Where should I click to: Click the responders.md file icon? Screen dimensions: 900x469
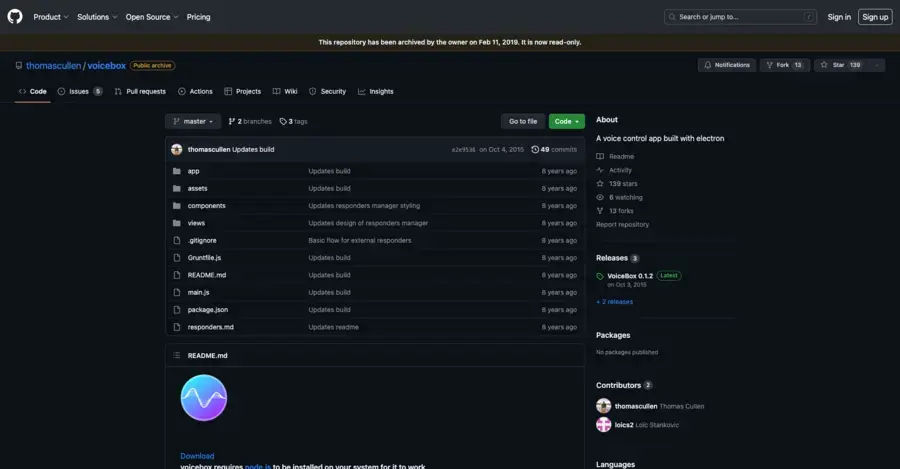177,327
